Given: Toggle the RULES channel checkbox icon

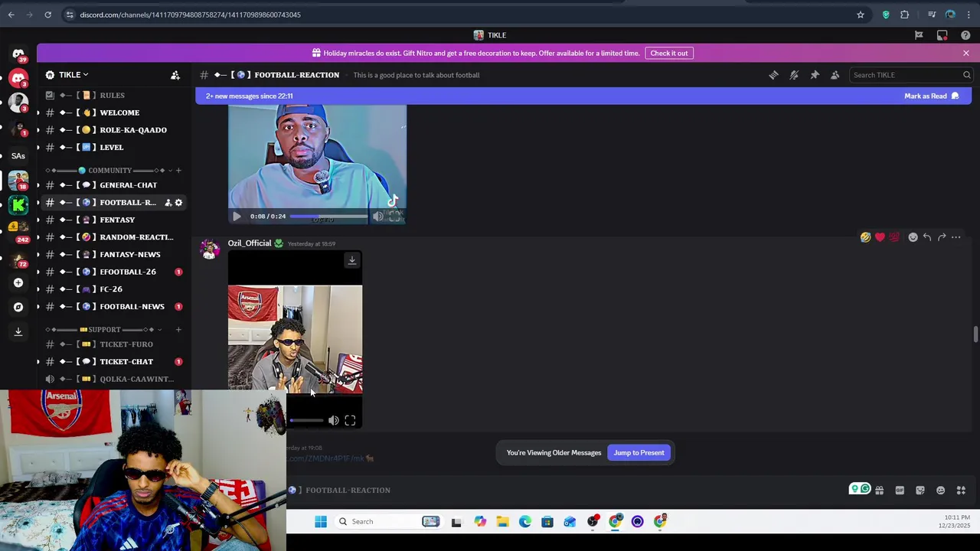Looking at the screenshot, I should (50, 95).
